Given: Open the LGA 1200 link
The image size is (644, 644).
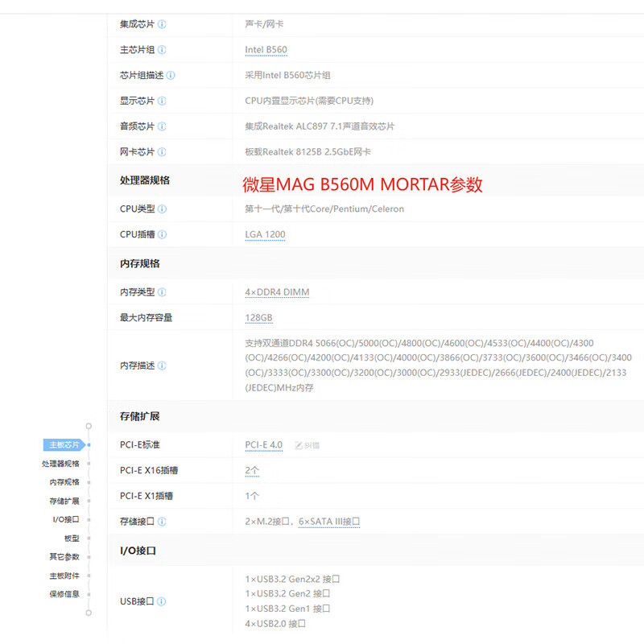Looking at the screenshot, I should point(266,235).
